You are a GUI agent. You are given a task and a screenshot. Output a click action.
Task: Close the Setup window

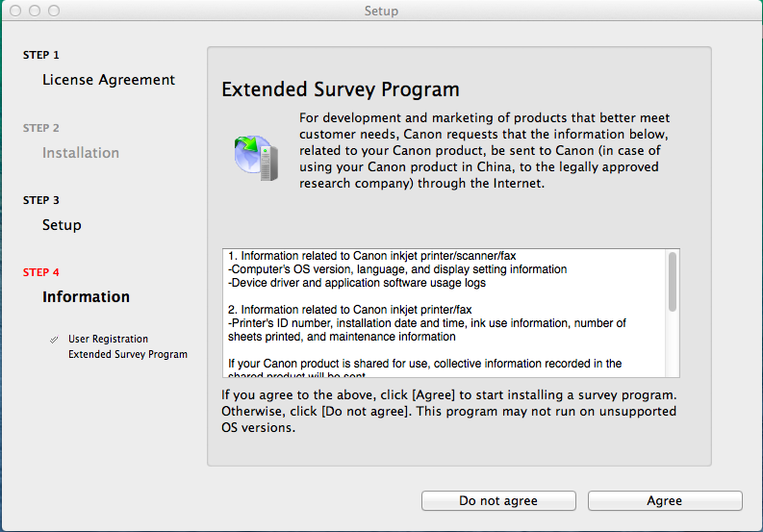coord(15,11)
